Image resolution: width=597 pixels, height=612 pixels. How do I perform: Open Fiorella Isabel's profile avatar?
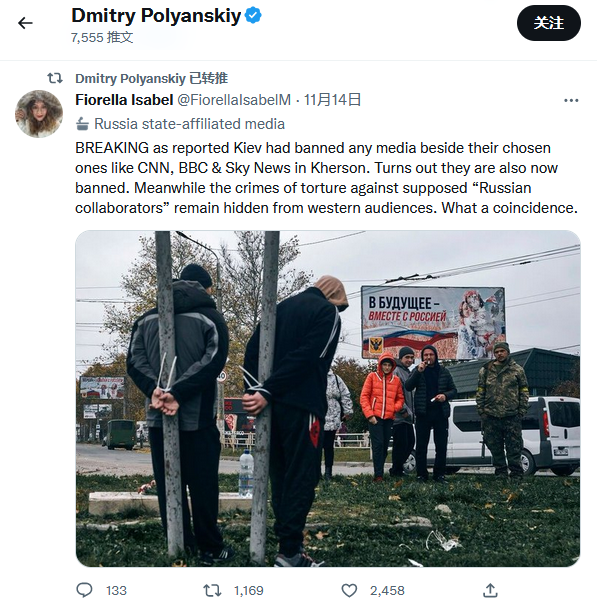point(39,114)
